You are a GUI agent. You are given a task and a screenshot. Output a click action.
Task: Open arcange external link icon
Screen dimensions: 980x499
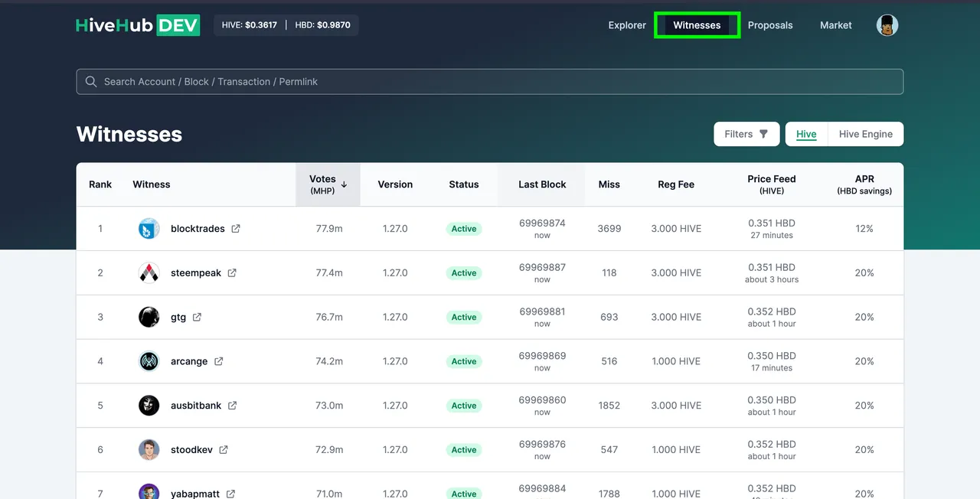tap(218, 361)
